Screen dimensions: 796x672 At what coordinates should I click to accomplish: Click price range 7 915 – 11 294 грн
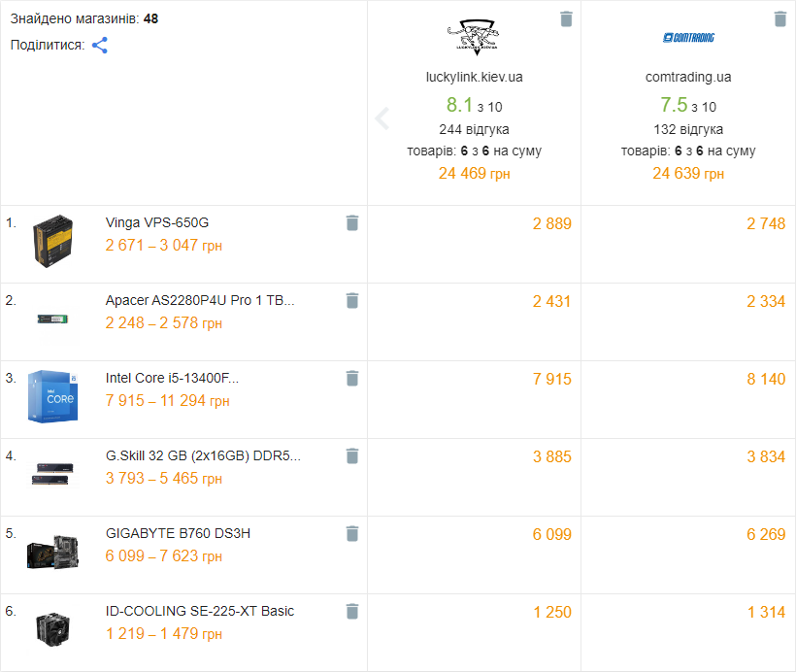(x=168, y=401)
